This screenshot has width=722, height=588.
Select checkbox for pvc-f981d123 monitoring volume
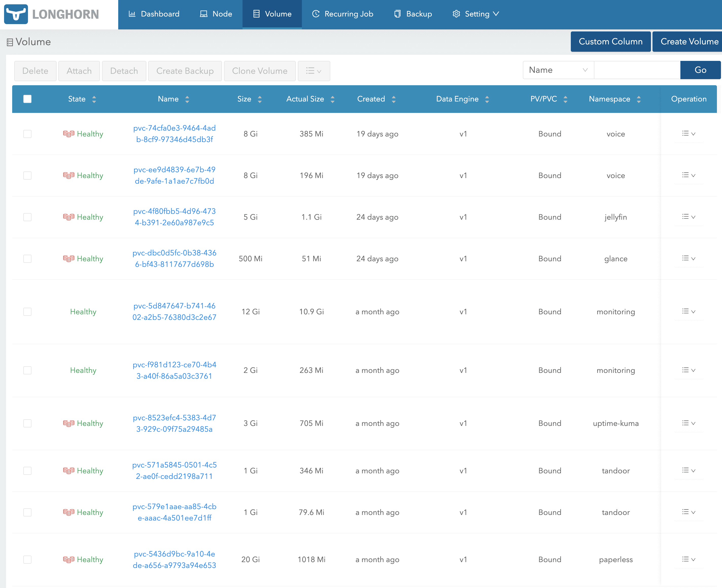coord(27,370)
